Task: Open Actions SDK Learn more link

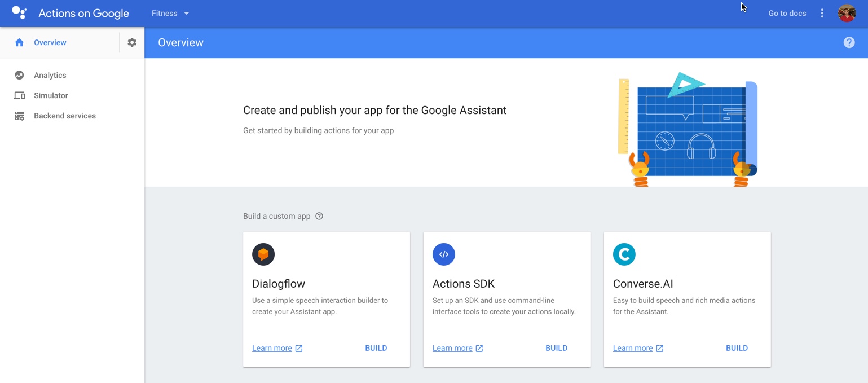Action: [x=452, y=348]
